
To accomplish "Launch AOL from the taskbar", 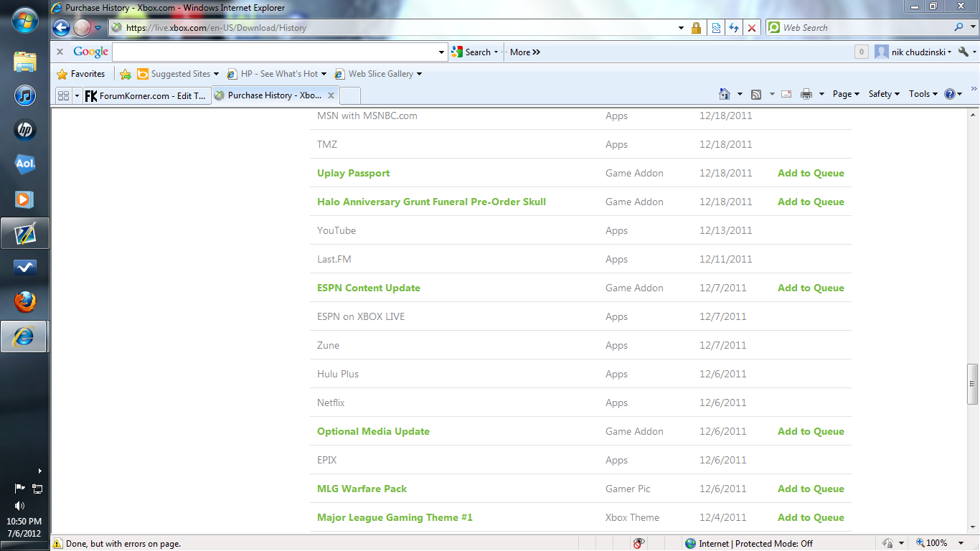I will 25,164.
